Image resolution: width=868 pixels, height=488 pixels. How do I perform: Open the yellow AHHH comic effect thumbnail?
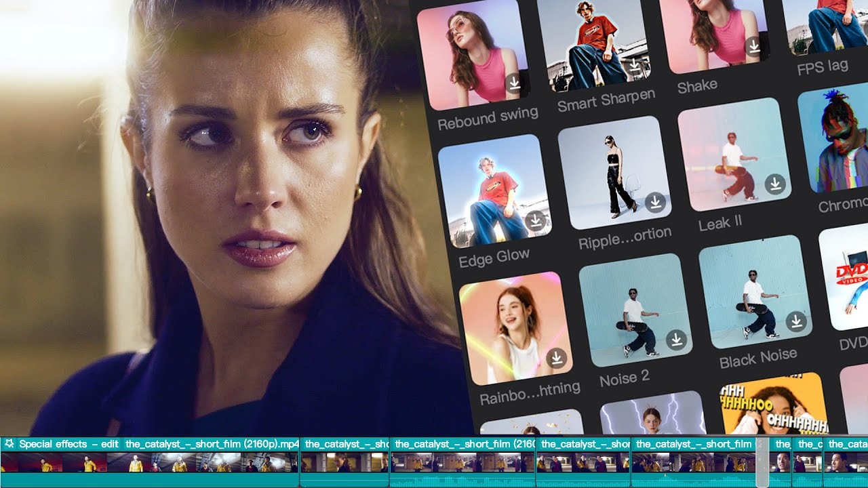tap(774, 403)
